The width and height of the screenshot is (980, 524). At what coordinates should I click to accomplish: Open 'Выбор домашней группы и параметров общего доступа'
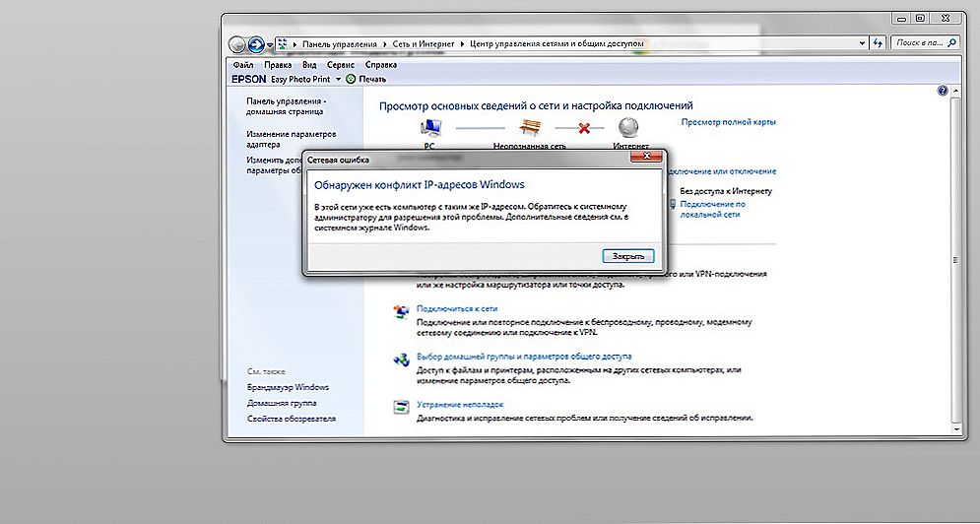tap(524, 357)
